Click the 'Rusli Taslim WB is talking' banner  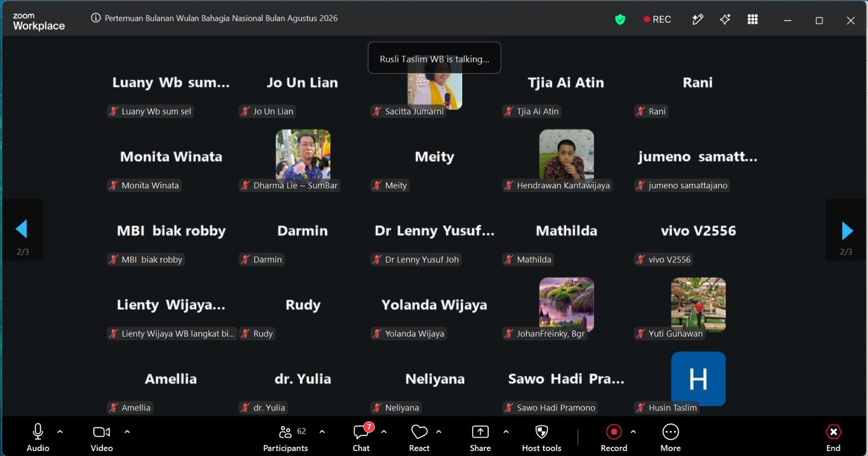(434, 59)
